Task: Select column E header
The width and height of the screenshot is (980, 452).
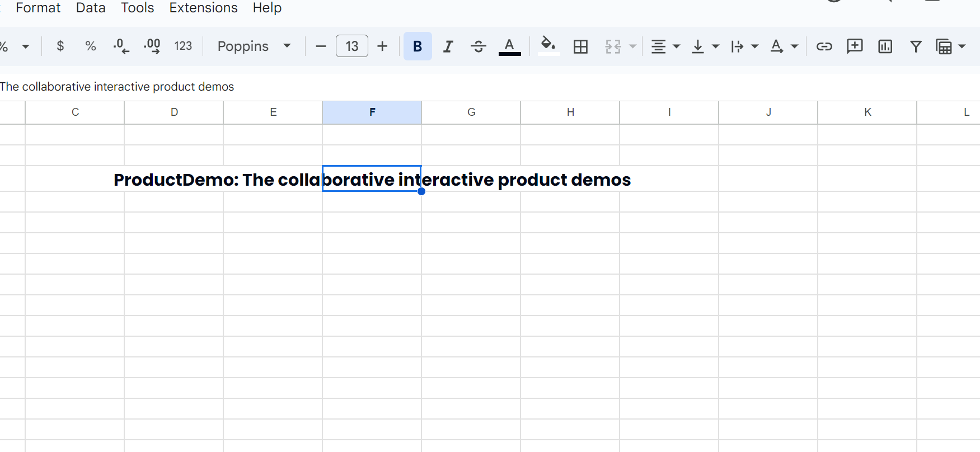Action: 273,112
